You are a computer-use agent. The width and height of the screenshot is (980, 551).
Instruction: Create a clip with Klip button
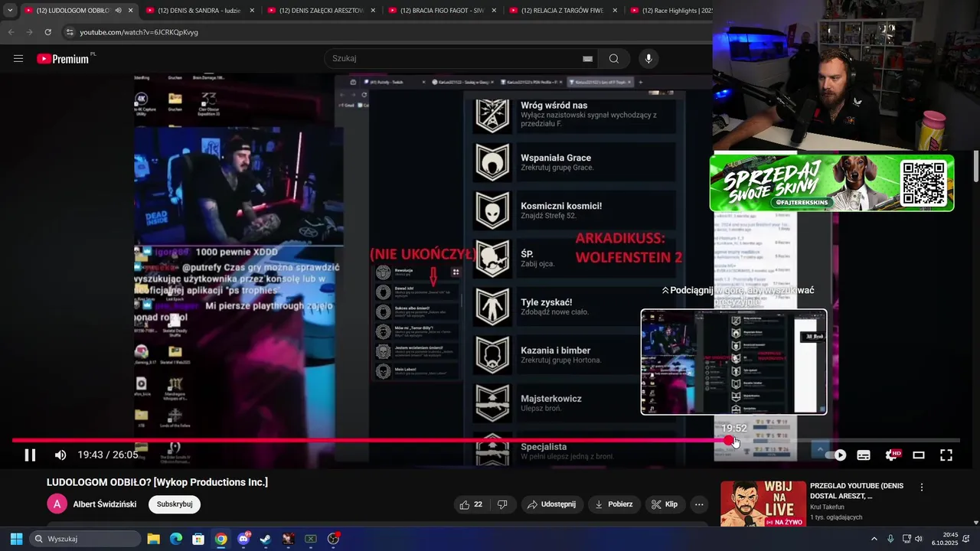[665, 504]
